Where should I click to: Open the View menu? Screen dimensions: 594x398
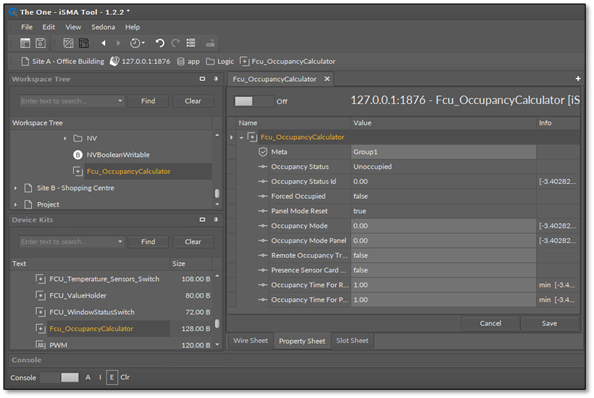pos(73,27)
